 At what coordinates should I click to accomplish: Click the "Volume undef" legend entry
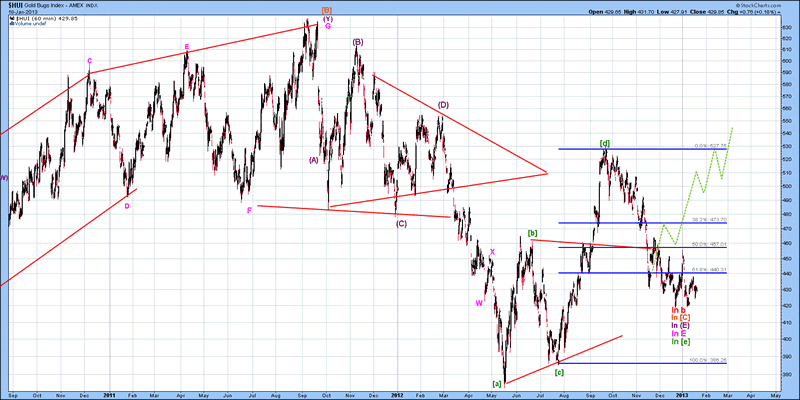pyautogui.click(x=26, y=24)
